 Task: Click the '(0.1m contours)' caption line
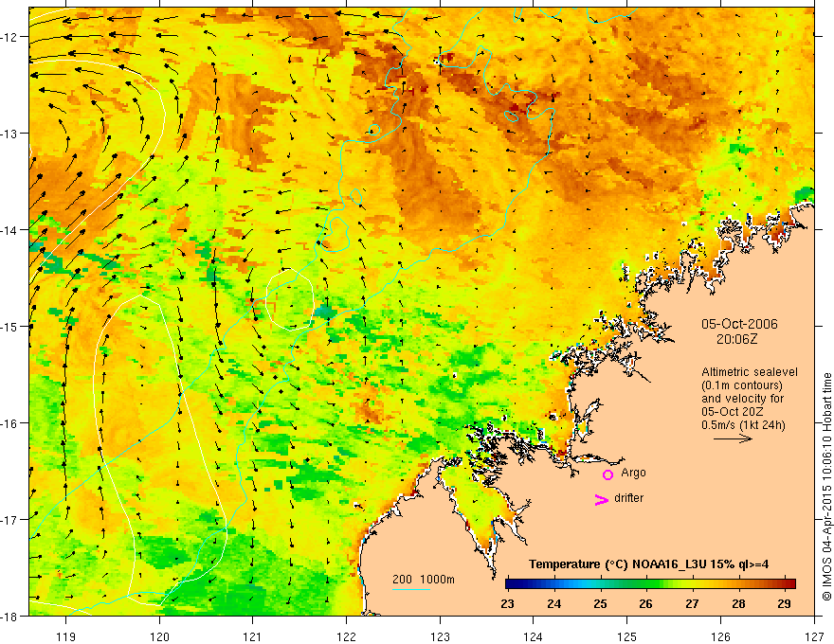(x=742, y=385)
